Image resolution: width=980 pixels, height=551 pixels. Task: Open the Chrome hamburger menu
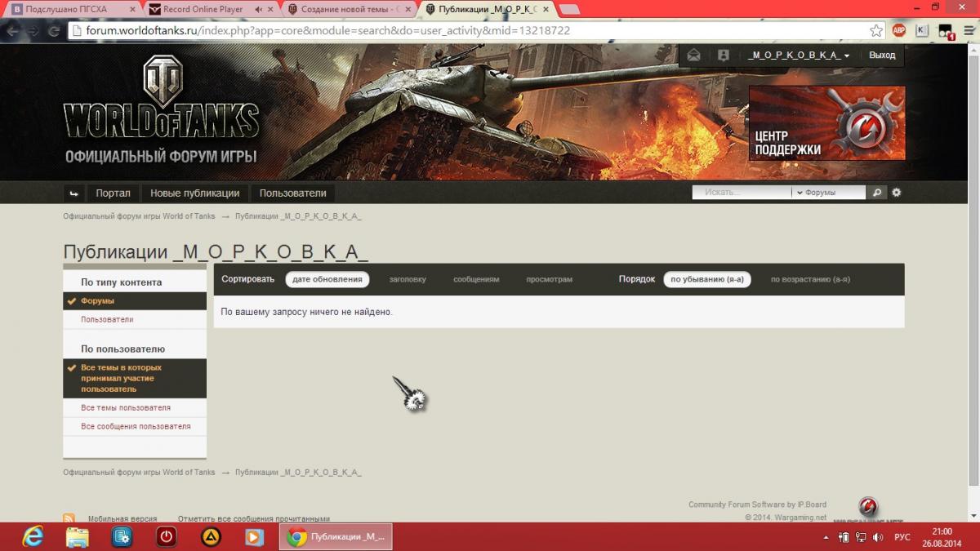click(x=968, y=30)
